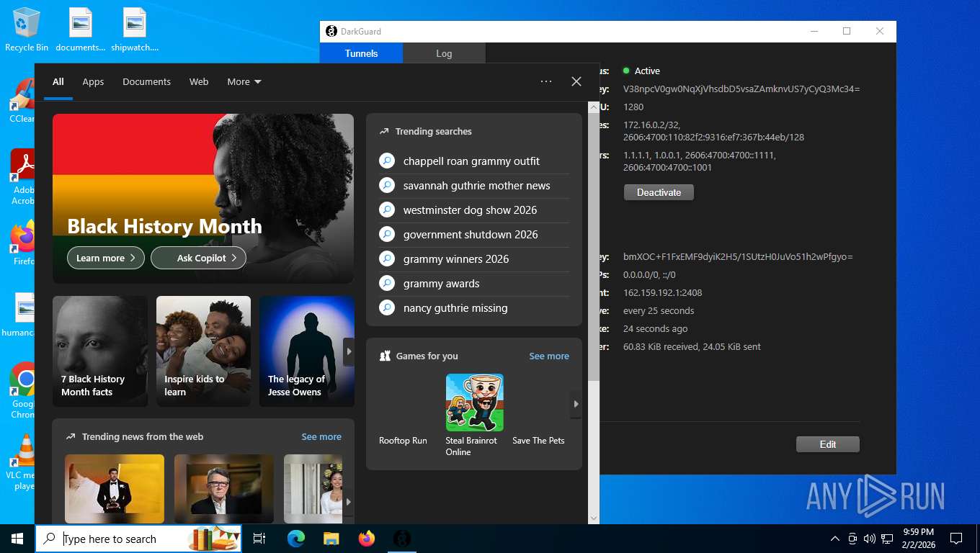Open the Inspire kids to learn card
This screenshot has width=980, height=553.
coord(203,351)
